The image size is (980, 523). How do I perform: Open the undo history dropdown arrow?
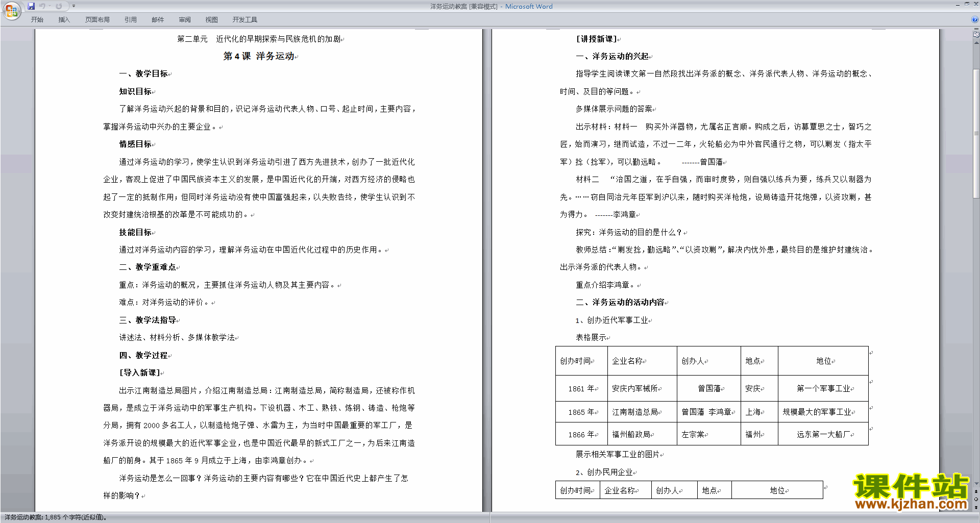50,6
